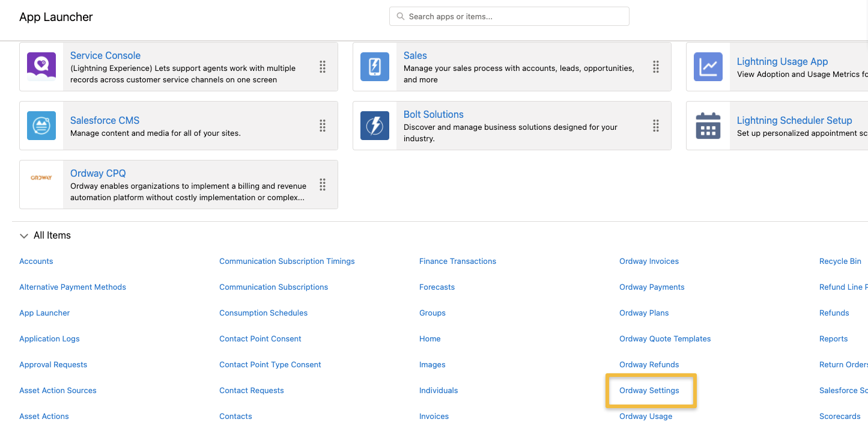Collapse the All Items section
Image resolution: width=868 pixels, height=434 pixels.
pyautogui.click(x=24, y=236)
